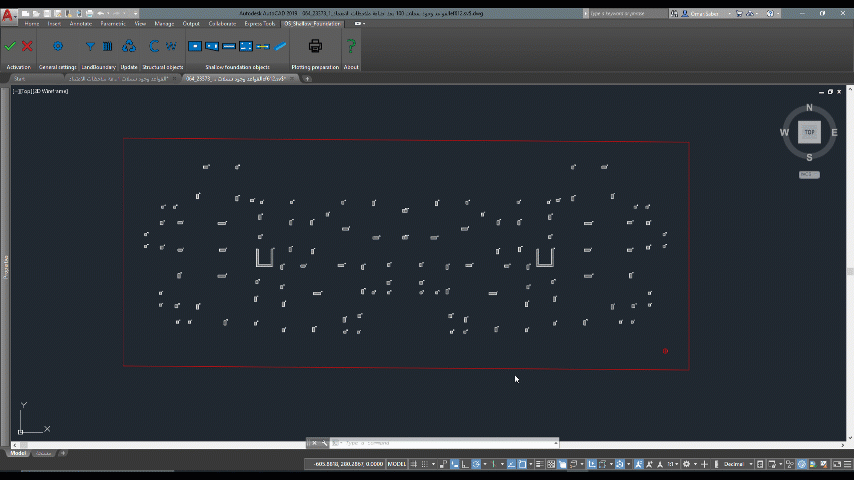
Task: Expand the ribbon minimize options dropdown
Action: 363,23
